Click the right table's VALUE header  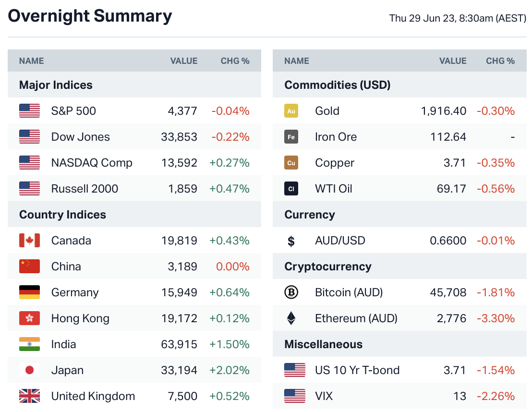[x=452, y=61]
